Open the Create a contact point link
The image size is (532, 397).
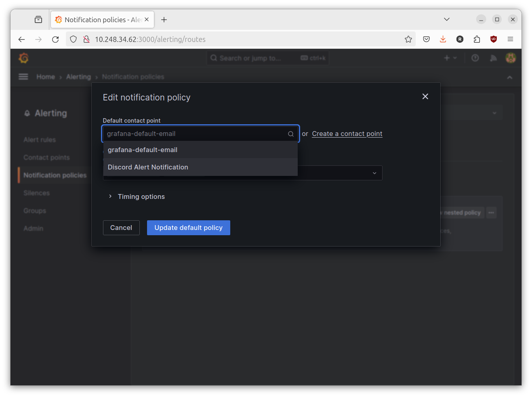347,134
